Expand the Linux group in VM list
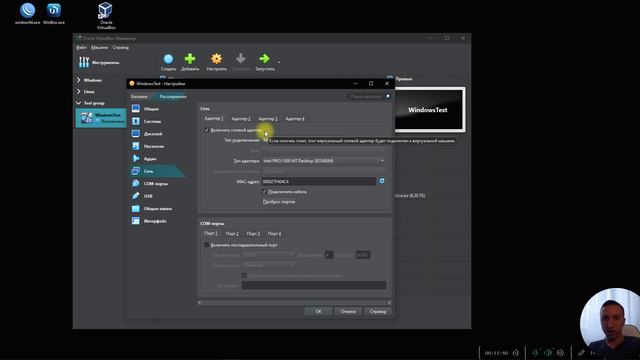Screen dimensions: 640x360 tap(78, 91)
